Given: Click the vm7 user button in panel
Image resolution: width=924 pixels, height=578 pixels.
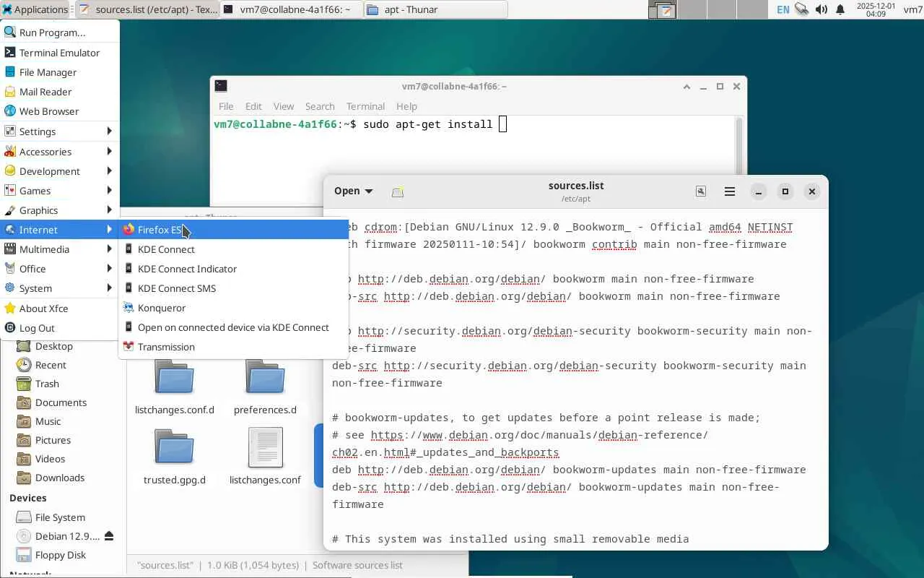Looking at the screenshot, I should (x=912, y=9).
